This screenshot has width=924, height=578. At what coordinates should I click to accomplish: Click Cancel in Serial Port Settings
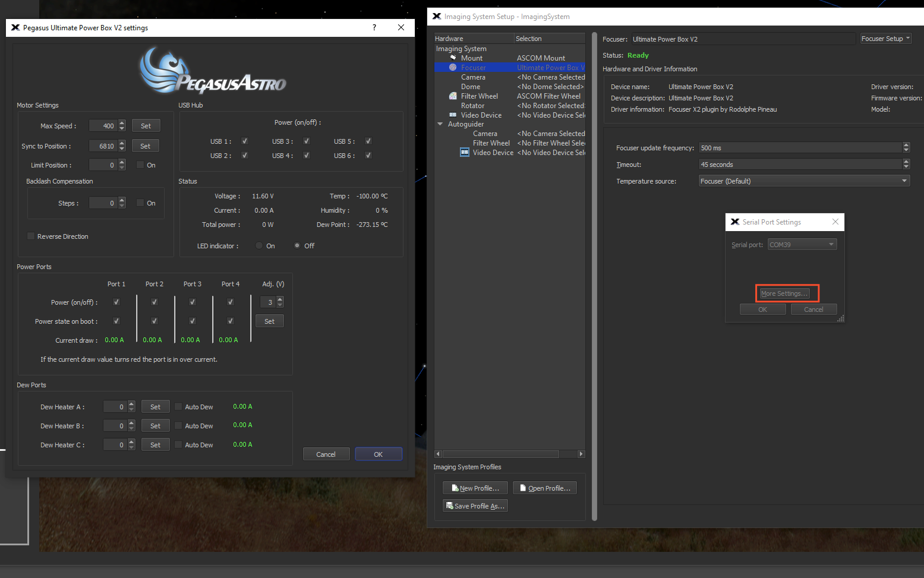click(813, 309)
